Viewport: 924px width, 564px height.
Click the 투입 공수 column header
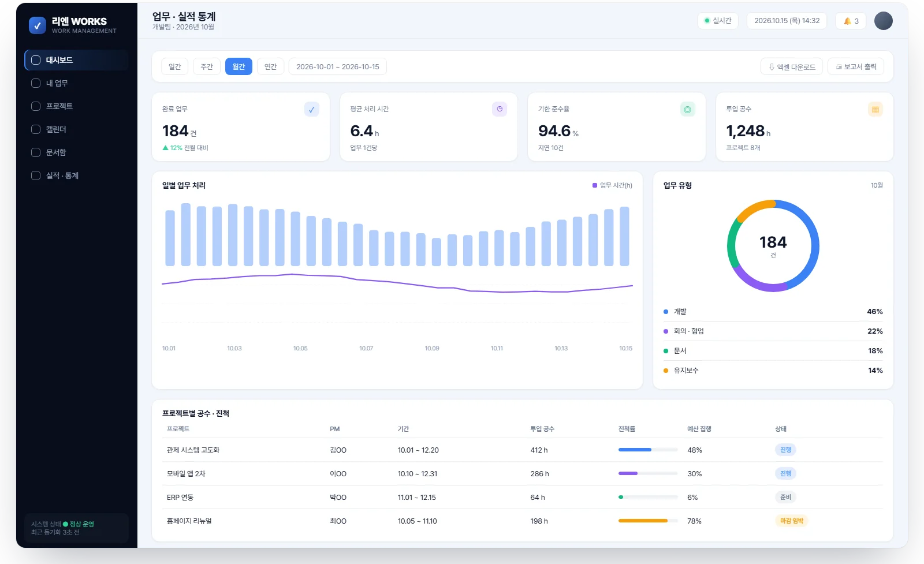coord(542,429)
